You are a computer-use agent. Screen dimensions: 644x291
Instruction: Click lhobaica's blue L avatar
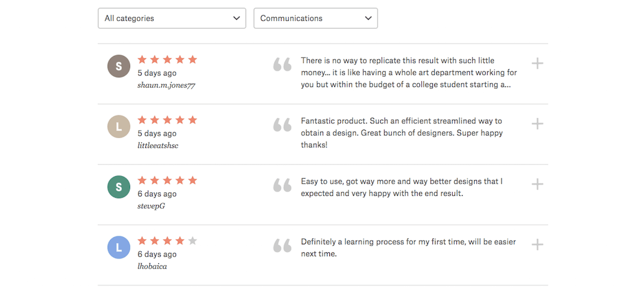click(x=119, y=247)
